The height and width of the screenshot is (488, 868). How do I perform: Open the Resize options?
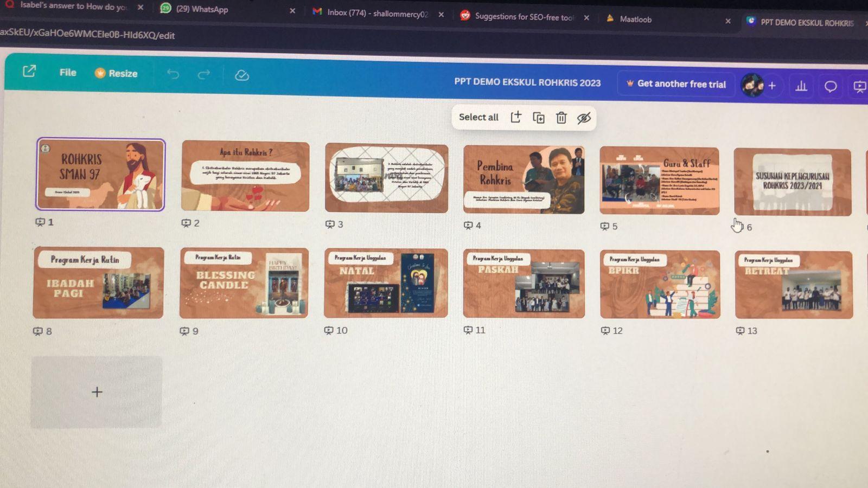pyautogui.click(x=117, y=73)
